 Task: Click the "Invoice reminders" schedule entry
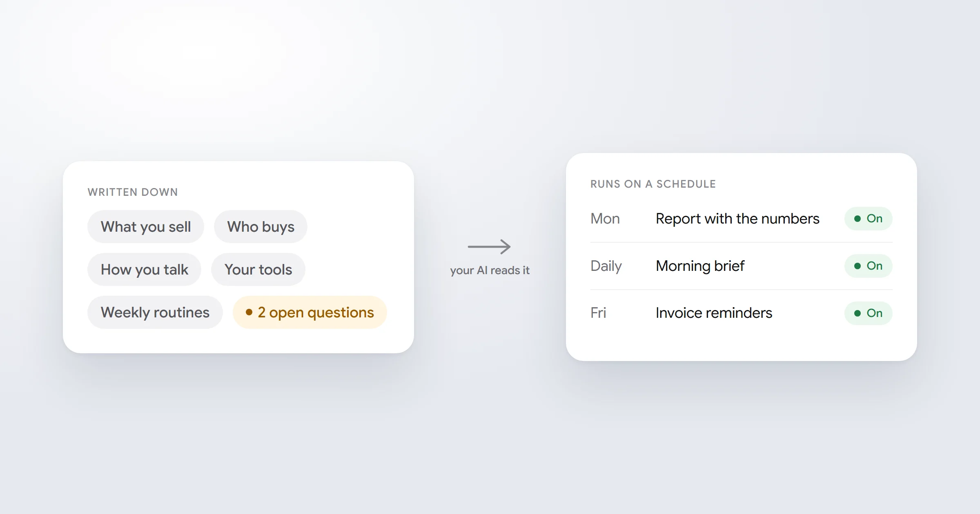pos(714,313)
